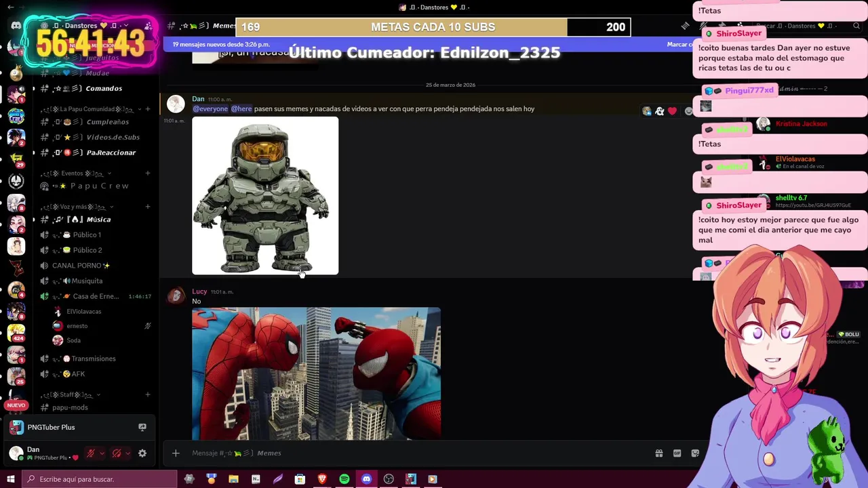Open server icon with 29 badge

16,159
